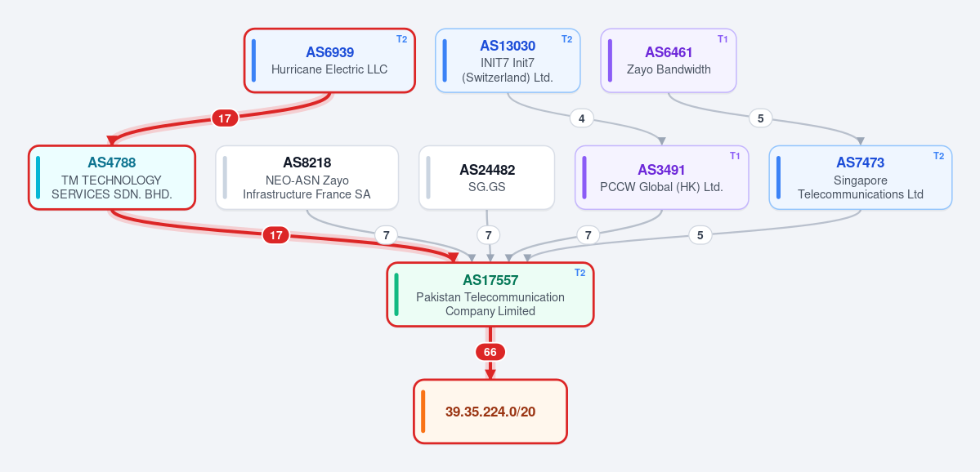Click the 7 edge label under AS3491

[x=588, y=235]
